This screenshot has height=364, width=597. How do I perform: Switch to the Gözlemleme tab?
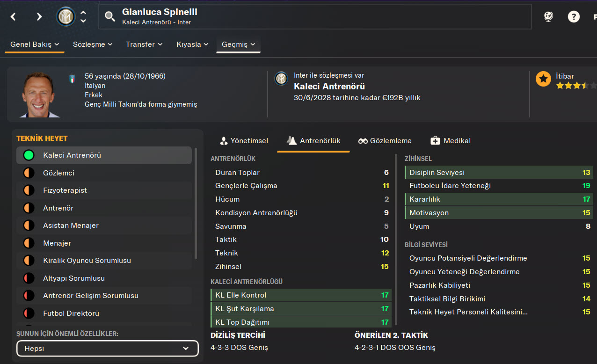pyautogui.click(x=385, y=141)
